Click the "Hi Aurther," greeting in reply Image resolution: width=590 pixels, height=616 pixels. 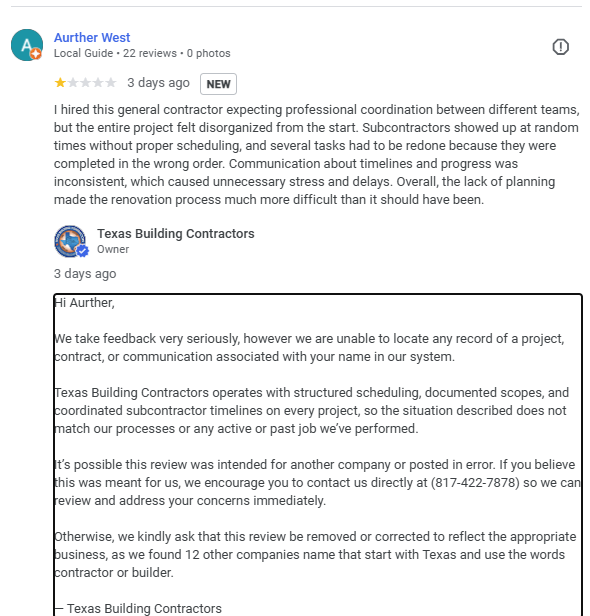click(x=84, y=302)
